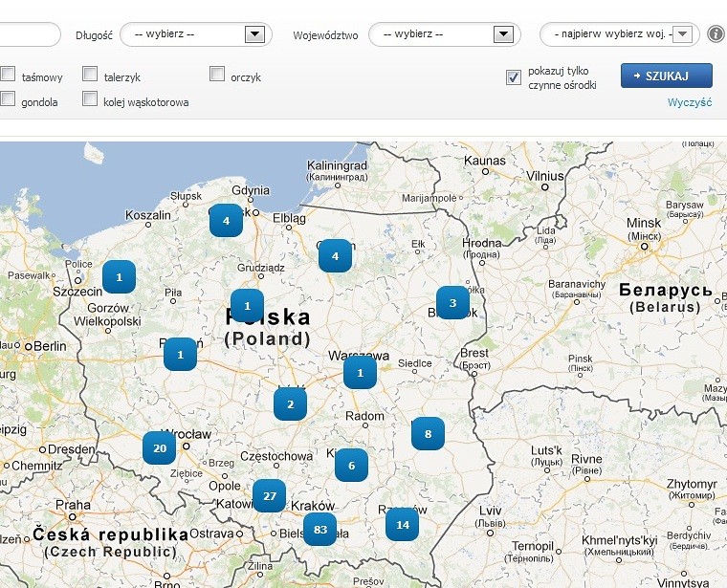Click the cluster marker 3 near Białystok

pyautogui.click(x=452, y=303)
